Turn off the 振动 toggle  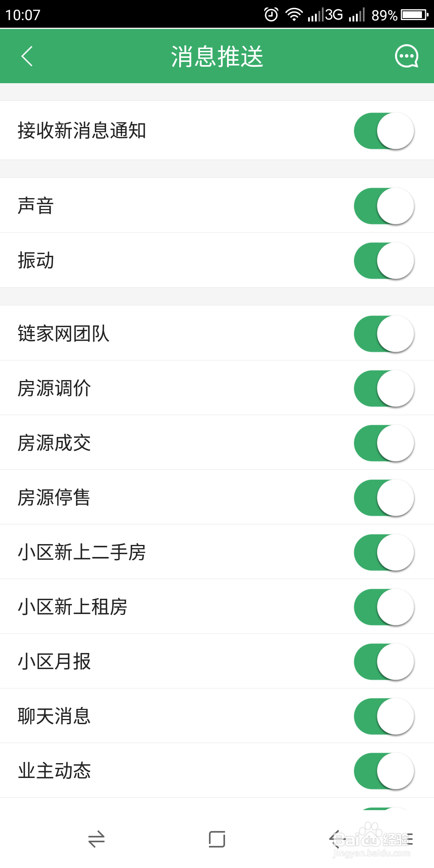[384, 260]
